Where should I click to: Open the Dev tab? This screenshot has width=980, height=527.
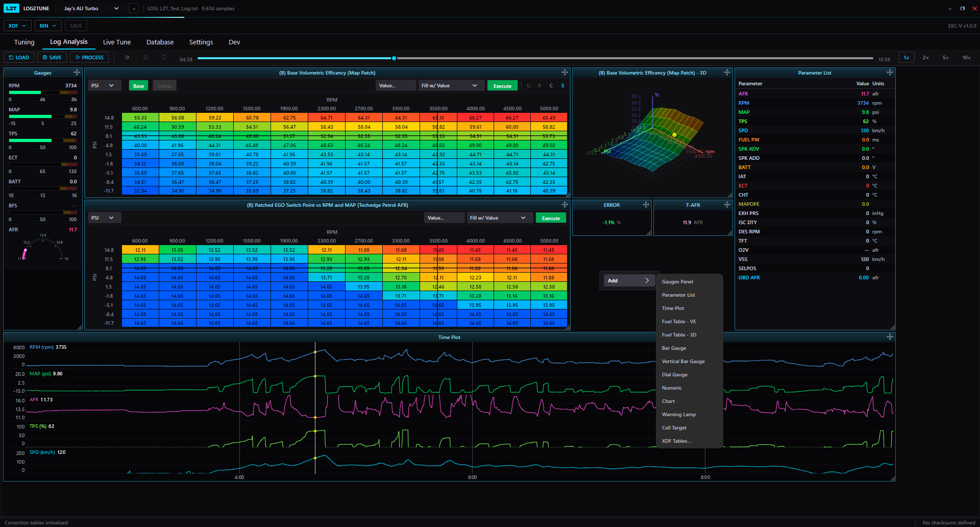(234, 42)
